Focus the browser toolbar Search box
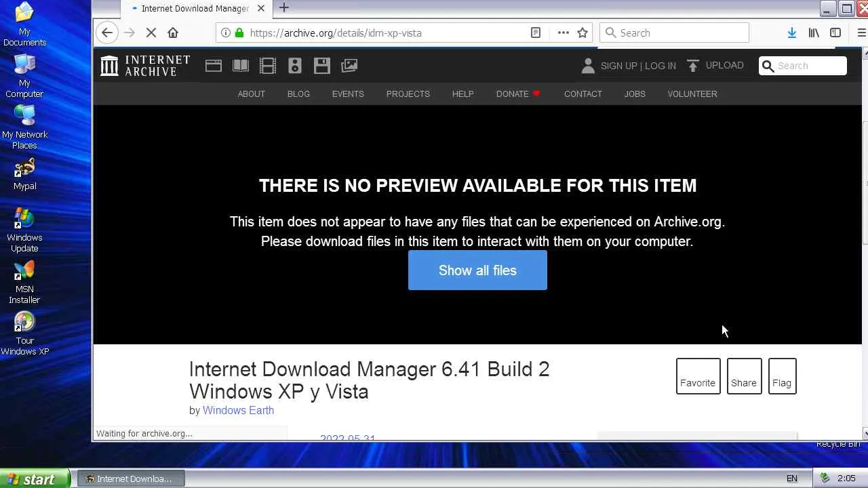The image size is (868, 488). click(674, 33)
